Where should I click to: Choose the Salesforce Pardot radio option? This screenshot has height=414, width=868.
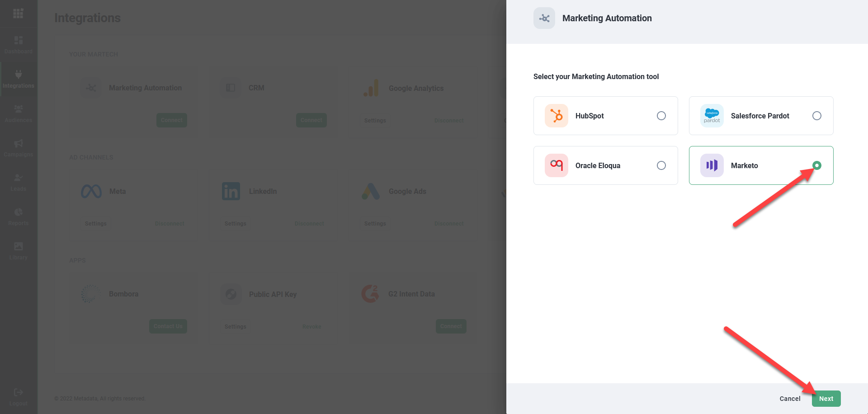pos(816,116)
